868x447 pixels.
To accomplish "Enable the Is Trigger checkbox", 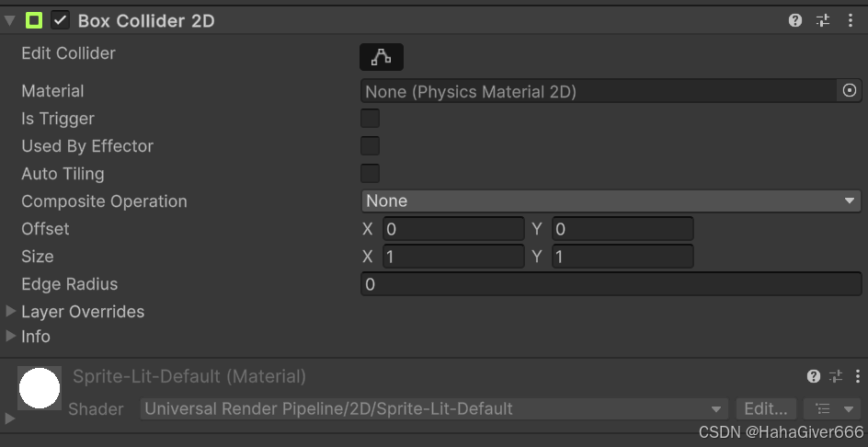I will pos(370,118).
